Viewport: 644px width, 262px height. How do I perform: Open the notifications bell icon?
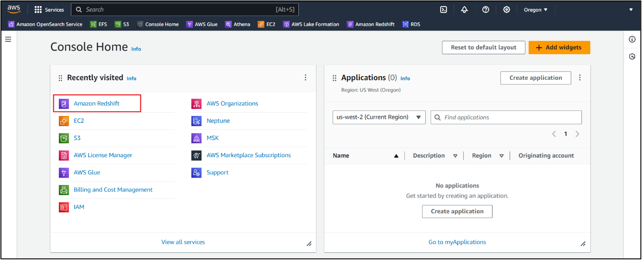coord(464,10)
